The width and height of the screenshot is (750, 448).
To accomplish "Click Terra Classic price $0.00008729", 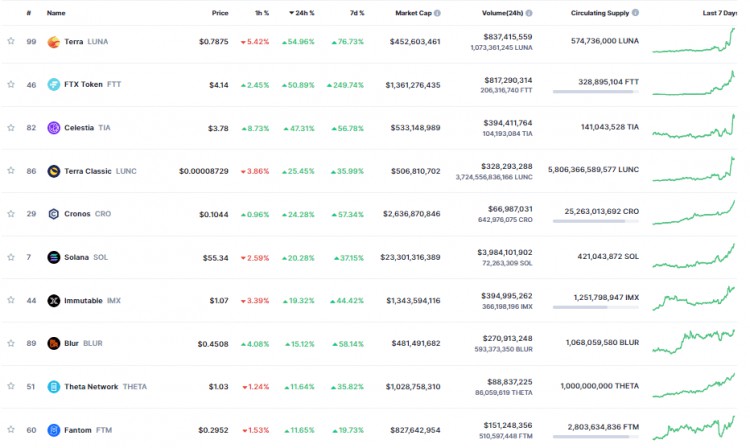I will pyautogui.click(x=204, y=171).
